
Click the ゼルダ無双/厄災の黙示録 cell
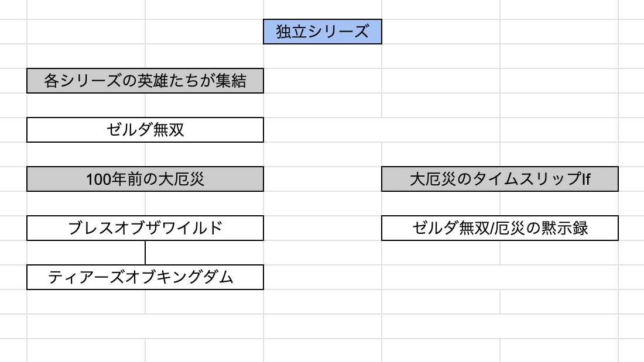tap(500, 228)
